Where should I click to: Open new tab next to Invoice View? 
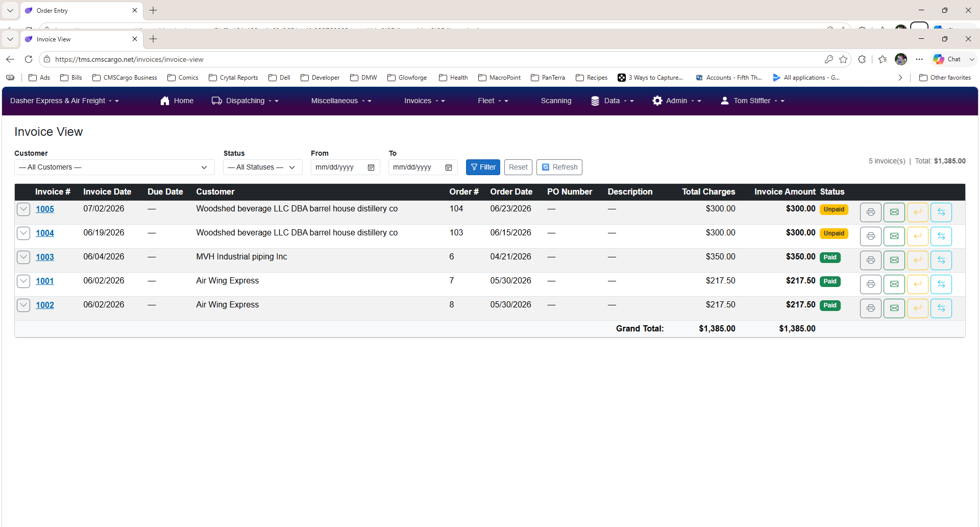coord(153,39)
